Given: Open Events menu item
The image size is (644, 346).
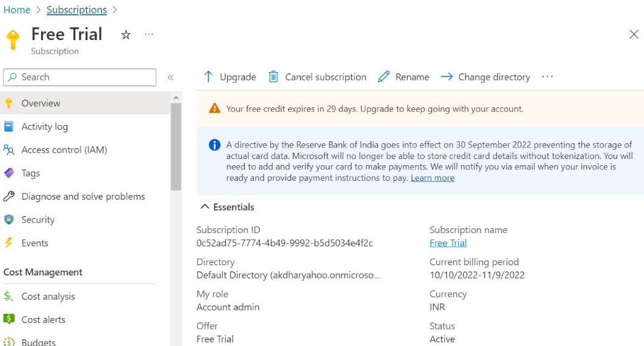Looking at the screenshot, I should (x=85, y=243).
